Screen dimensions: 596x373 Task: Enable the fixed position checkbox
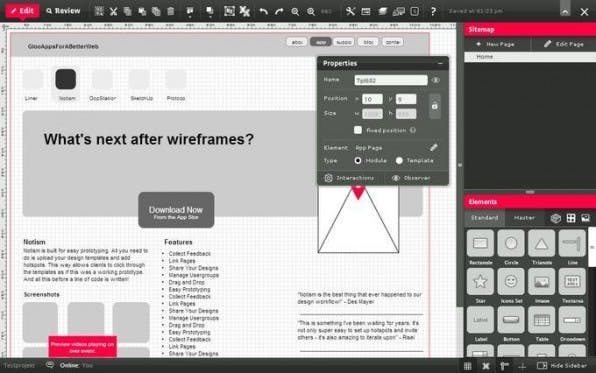tap(358, 130)
